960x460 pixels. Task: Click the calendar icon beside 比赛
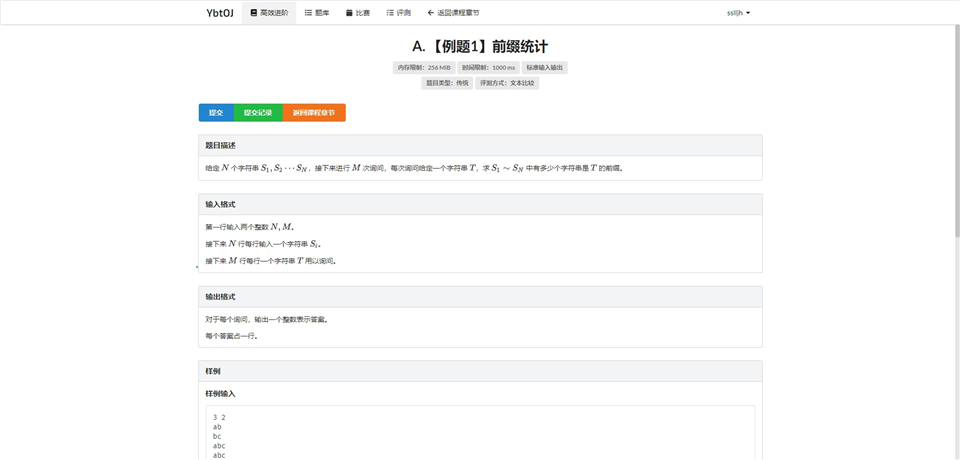tap(349, 13)
